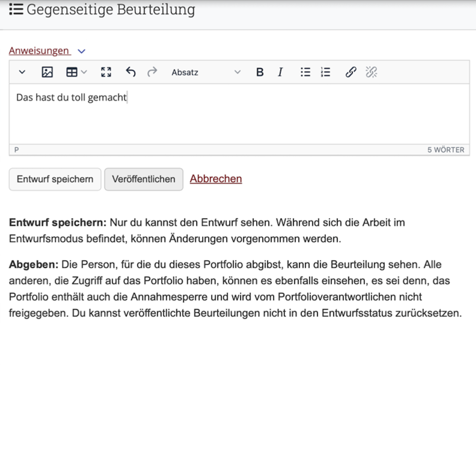Insert a hyperlink

[x=351, y=72]
